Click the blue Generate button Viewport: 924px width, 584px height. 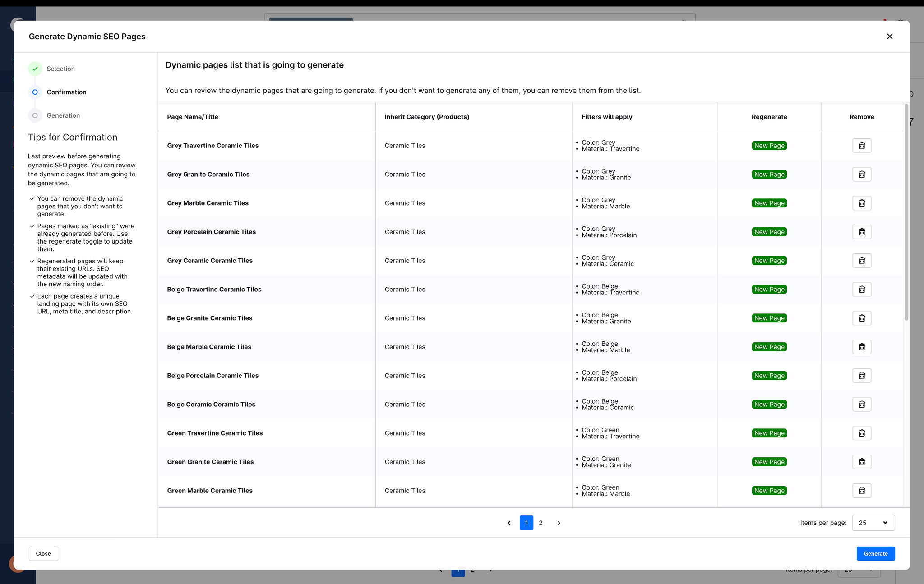click(876, 554)
